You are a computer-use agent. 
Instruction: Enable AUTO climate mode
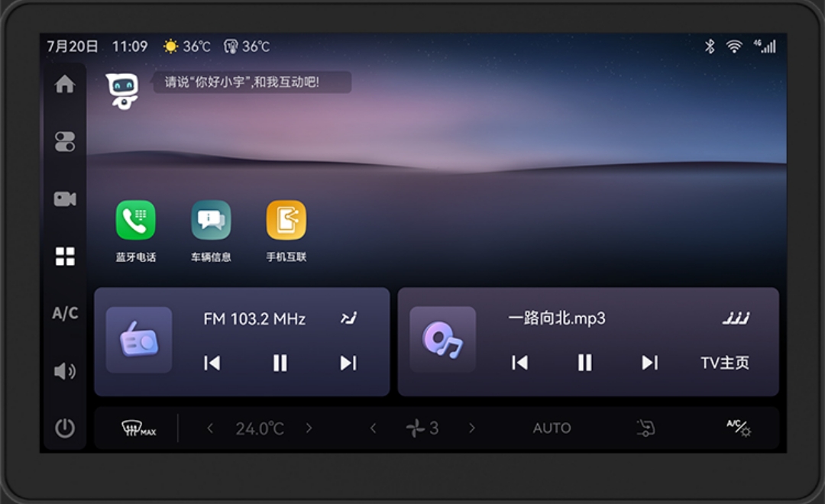552,428
